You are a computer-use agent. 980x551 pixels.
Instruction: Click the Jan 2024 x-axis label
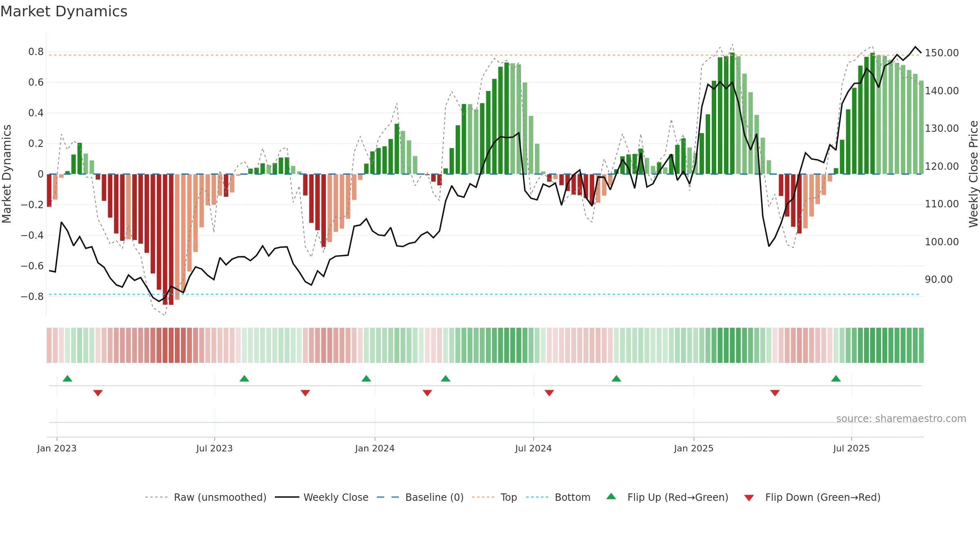pyautogui.click(x=375, y=448)
